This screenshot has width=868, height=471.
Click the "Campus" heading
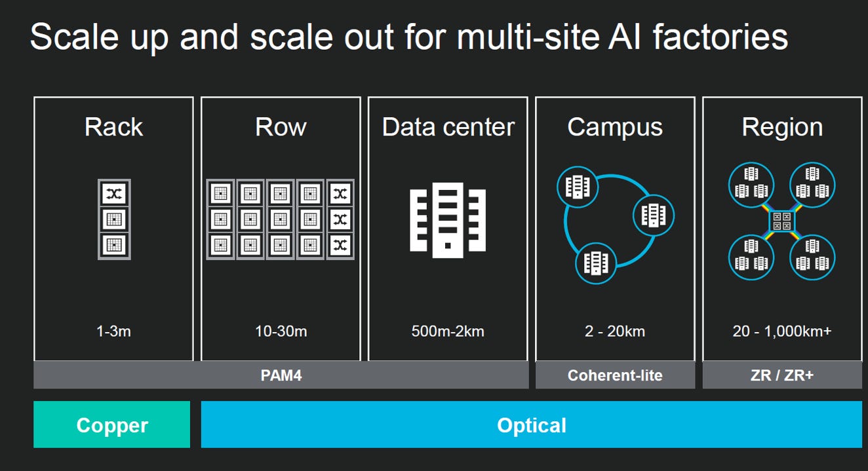click(x=615, y=127)
